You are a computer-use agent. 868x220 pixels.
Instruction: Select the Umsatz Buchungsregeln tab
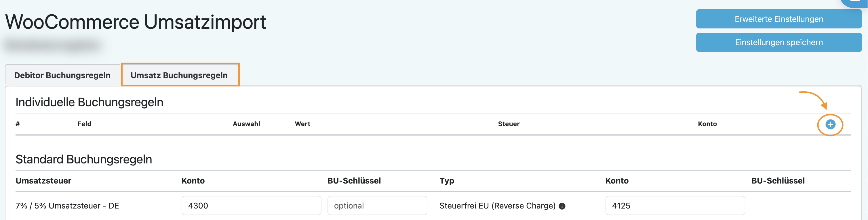(x=179, y=75)
